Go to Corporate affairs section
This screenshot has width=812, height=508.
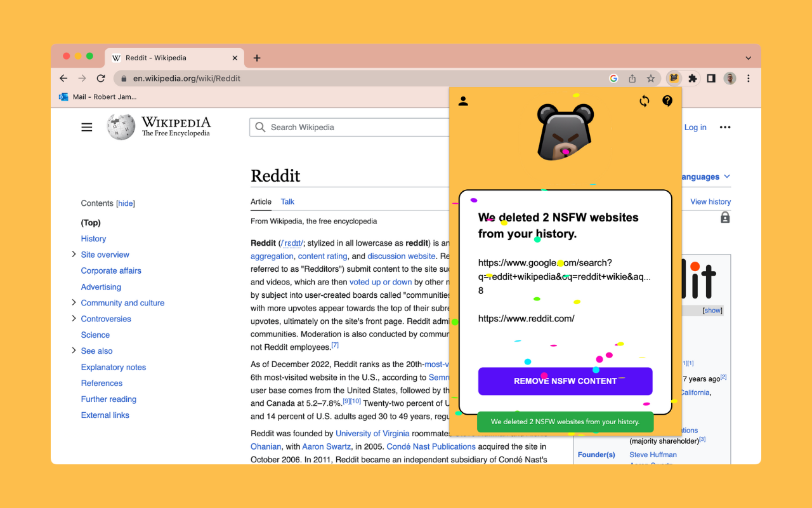click(111, 271)
